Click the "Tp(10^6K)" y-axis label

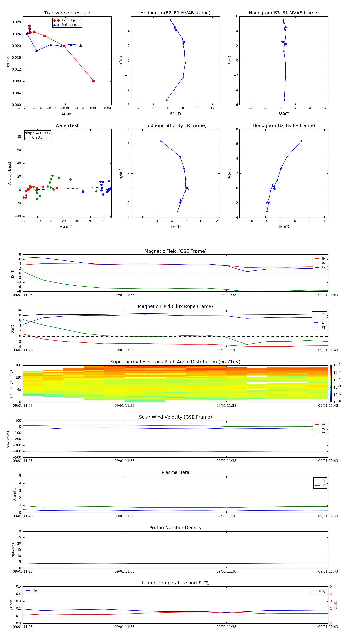click(x=11, y=605)
